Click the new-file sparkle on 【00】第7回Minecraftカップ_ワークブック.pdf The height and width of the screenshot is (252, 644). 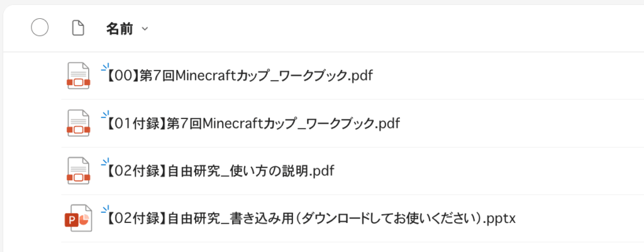coord(105,66)
